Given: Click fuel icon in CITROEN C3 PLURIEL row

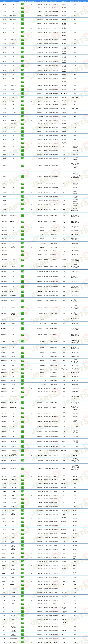Looking at the screenshot, I should 23,247.
